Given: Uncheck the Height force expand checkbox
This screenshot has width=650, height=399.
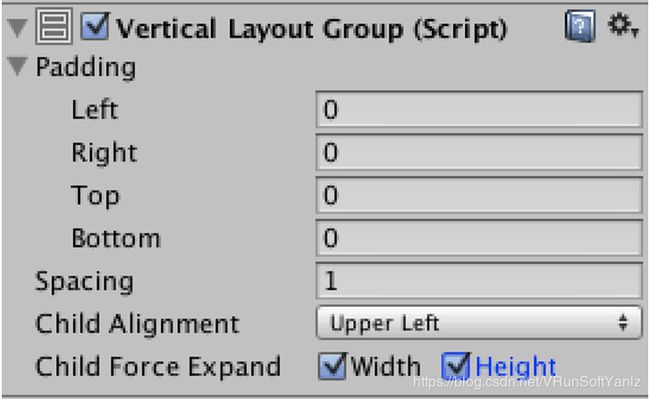Looking at the screenshot, I should click(456, 366).
